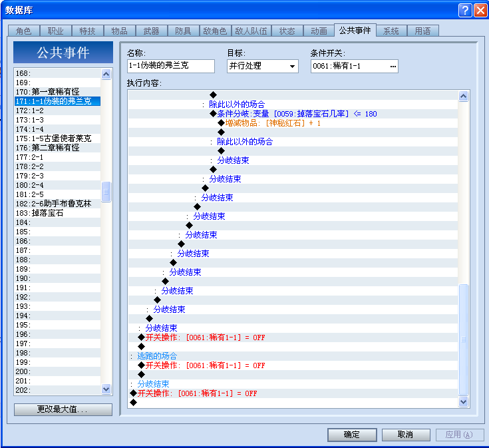Click the event list scrollbar thumb
Viewport: 489px width, 448px height.
tap(106, 192)
